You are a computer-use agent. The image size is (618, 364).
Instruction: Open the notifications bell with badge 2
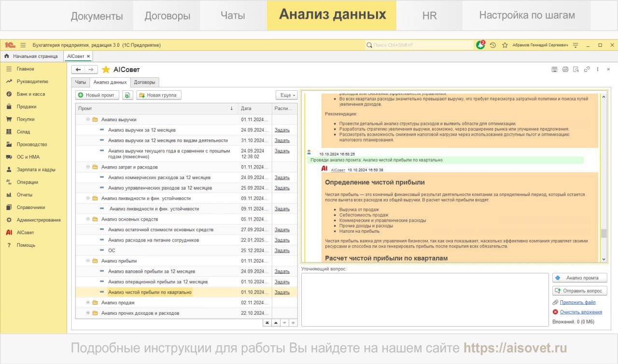pos(481,45)
